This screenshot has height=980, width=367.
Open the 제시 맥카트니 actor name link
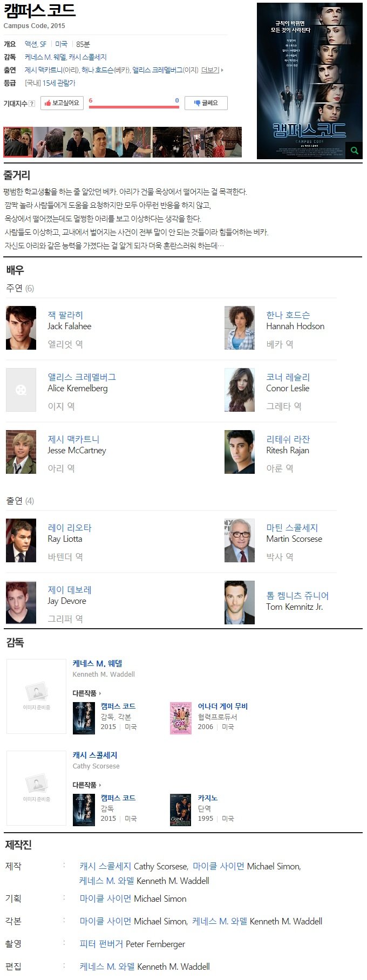pos(73,439)
